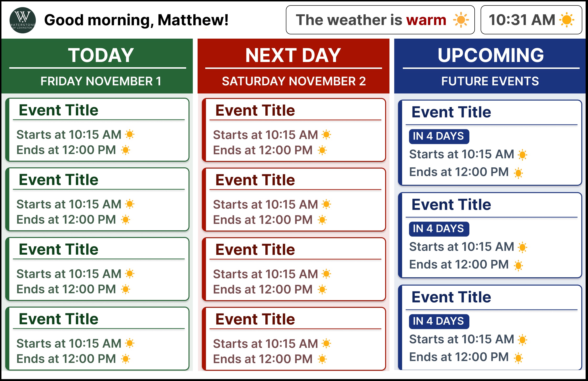Open the third event card under Today
Screen dimensions: 588x381
[x=97, y=269]
